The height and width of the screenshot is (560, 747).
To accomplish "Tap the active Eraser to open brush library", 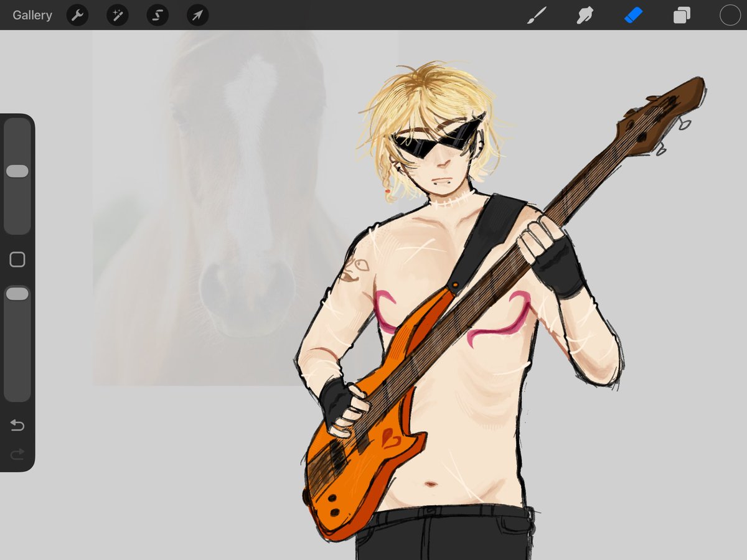I will [x=633, y=15].
